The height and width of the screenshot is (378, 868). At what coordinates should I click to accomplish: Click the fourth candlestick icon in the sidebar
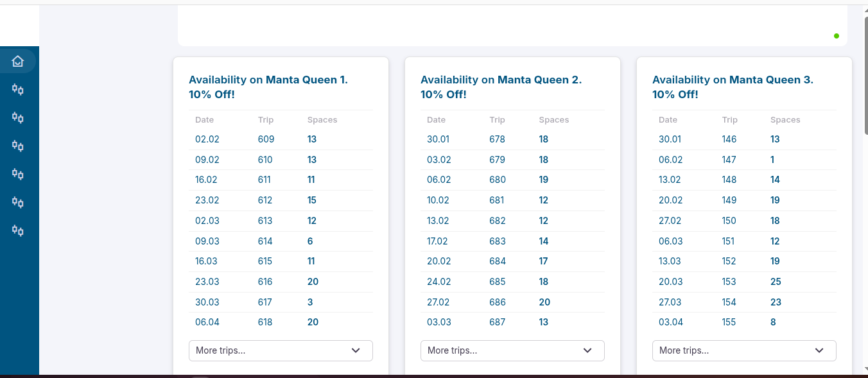(18, 175)
